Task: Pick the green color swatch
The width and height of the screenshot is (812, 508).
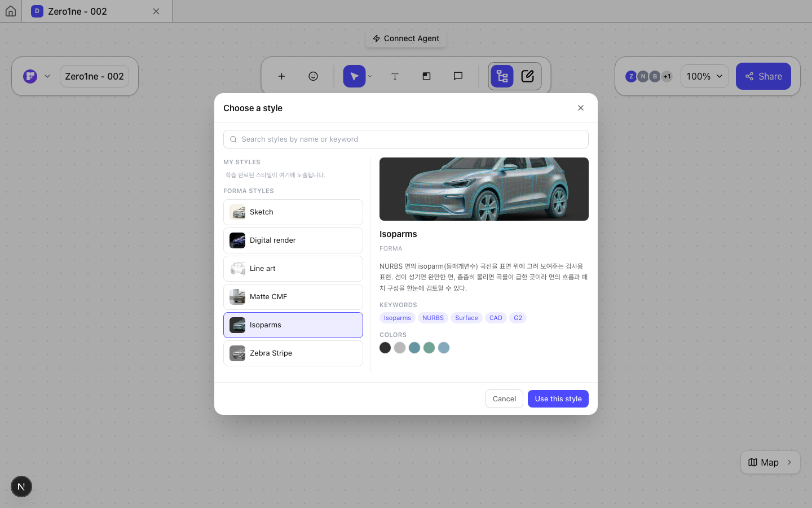Action: coord(429,348)
